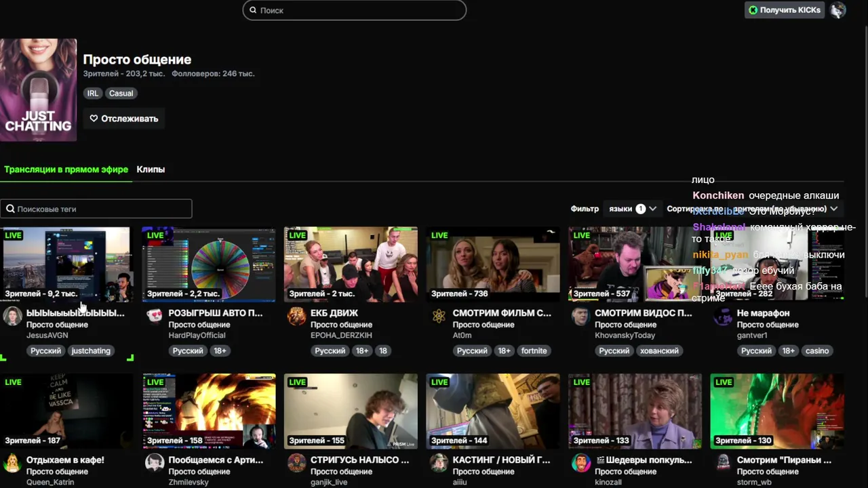Open the aiiiu casting stream thumbnail
The height and width of the screenshot is (488, 868).
pos(493,411)
